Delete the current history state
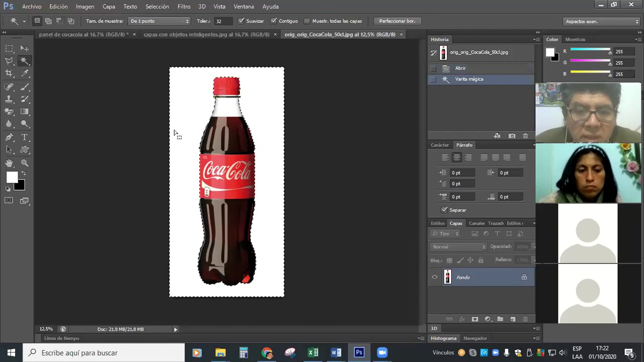 tap(525, 136)
